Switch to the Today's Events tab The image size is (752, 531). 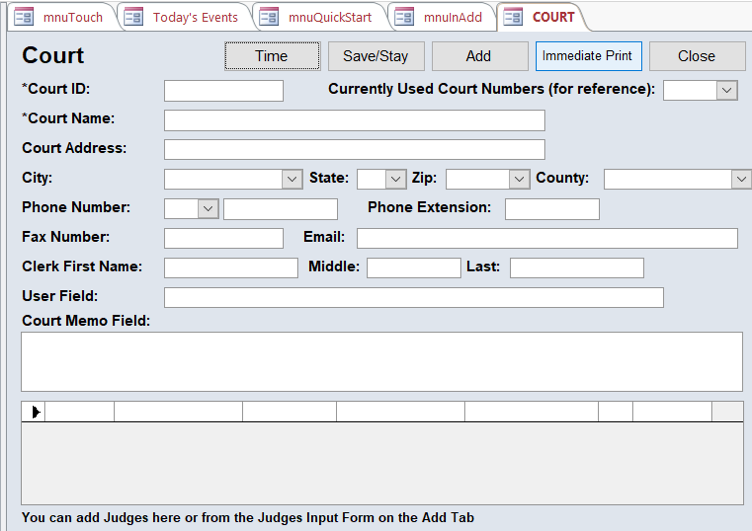pyautogui.click(x=195, y=17)
